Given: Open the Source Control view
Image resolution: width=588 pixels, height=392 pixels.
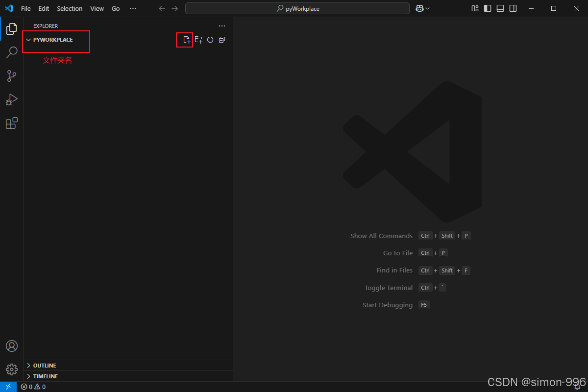Looking at the screenshot, I should pos(12,76).
